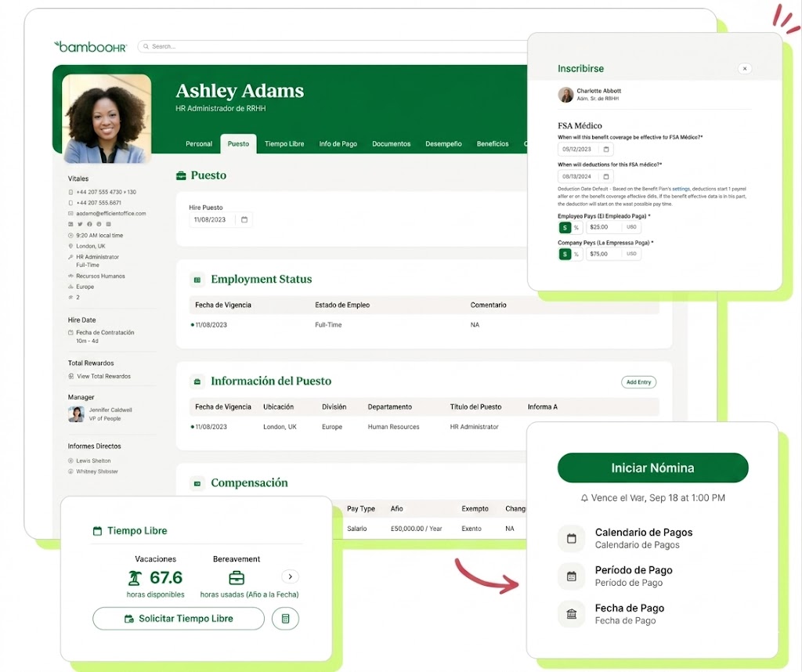Click the mobile number +44 207 555.6671
The width and height of the screenshot is (802, 672).
99,203
